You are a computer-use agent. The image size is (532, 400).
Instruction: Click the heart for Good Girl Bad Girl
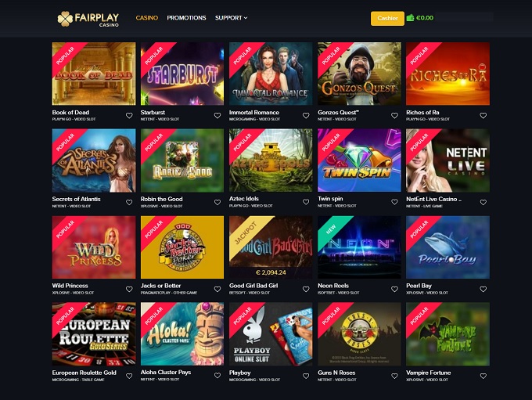[x=306, y=289]
